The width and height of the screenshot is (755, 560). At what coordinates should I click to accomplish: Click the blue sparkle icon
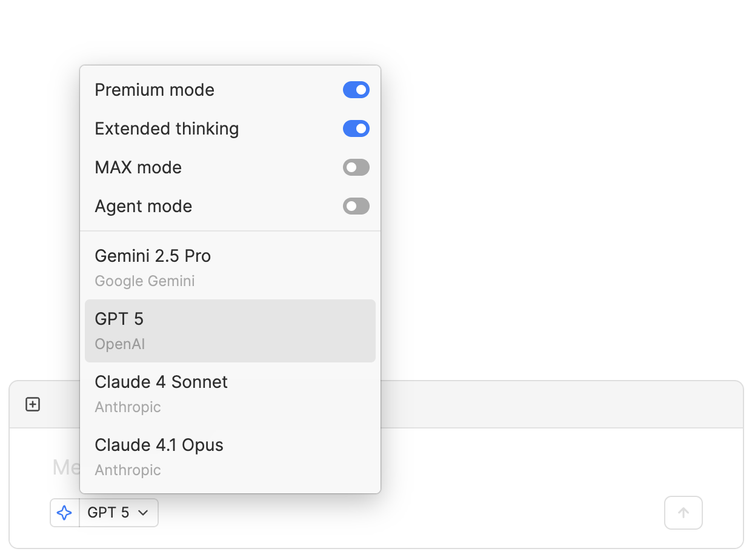tap(64, 513)
